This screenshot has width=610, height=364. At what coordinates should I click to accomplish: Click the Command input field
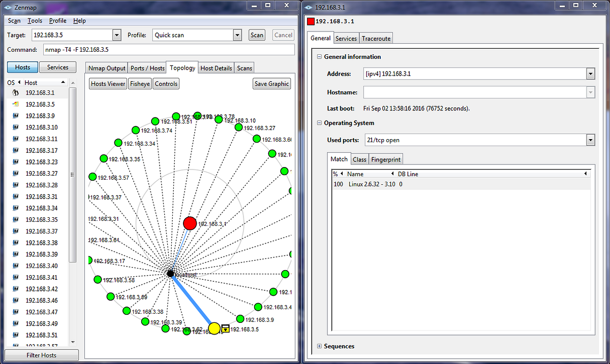tap(169, 50)
